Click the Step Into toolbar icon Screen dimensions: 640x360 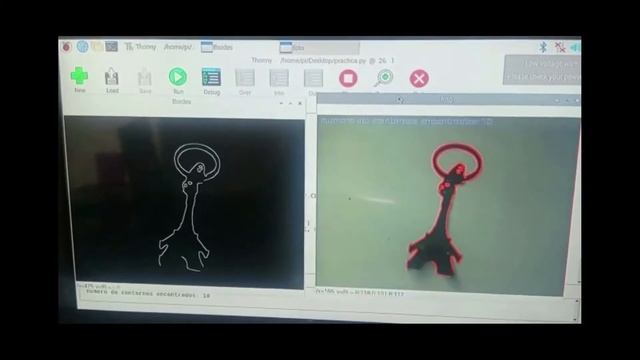point(279,82)
